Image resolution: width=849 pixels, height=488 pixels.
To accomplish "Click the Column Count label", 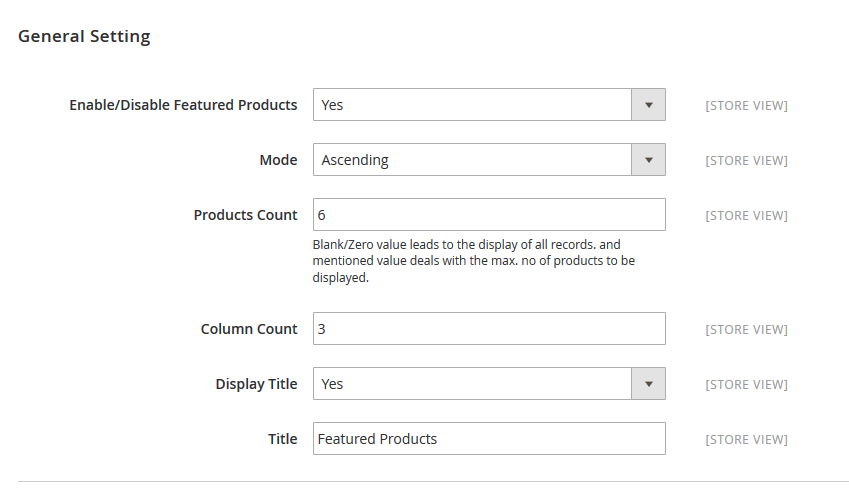I will 249,329.
